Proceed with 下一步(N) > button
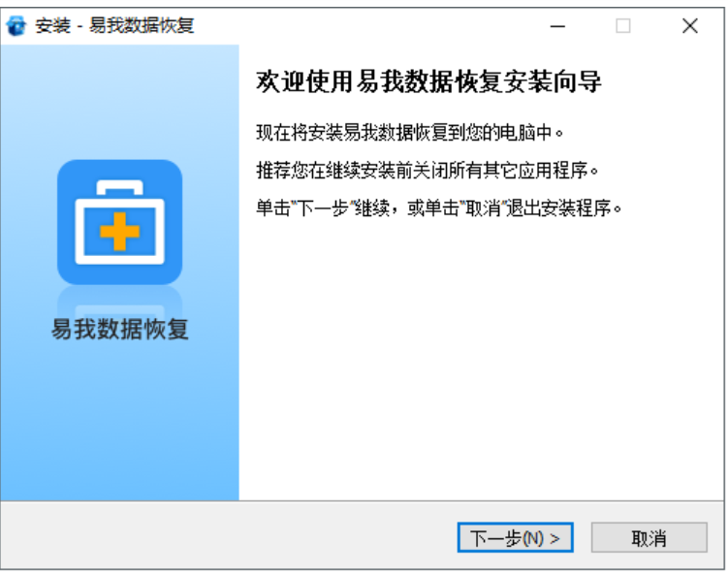The width and height of the screenshot is (728, 574). [x=515, y=538]
